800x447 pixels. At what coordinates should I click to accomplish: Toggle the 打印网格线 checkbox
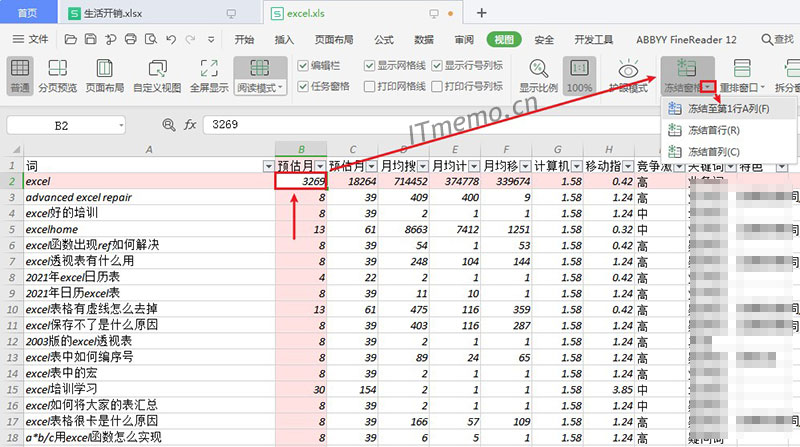[x=369, y=86]
